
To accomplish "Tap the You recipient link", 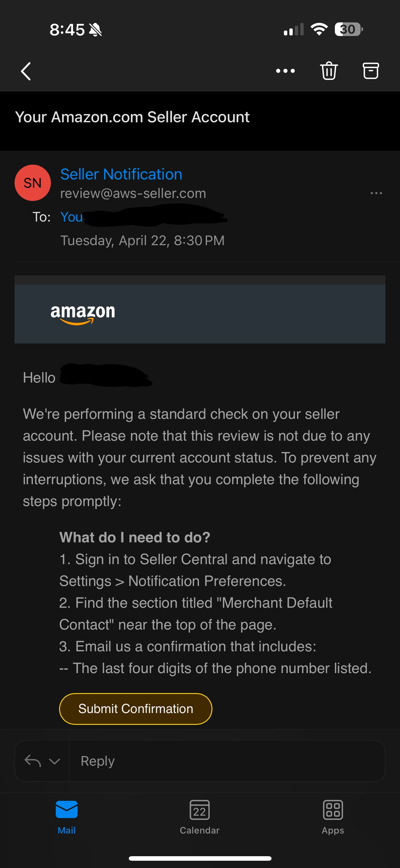I will (72, 217).
